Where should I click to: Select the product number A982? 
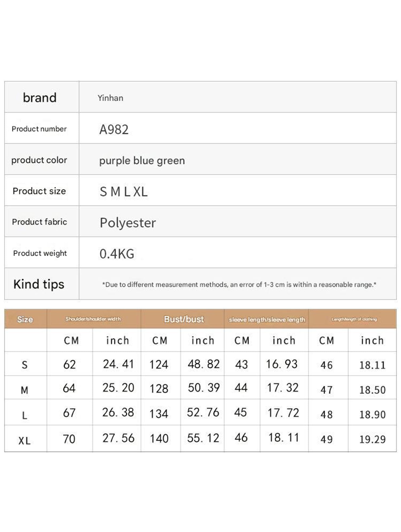pos(114,129)
